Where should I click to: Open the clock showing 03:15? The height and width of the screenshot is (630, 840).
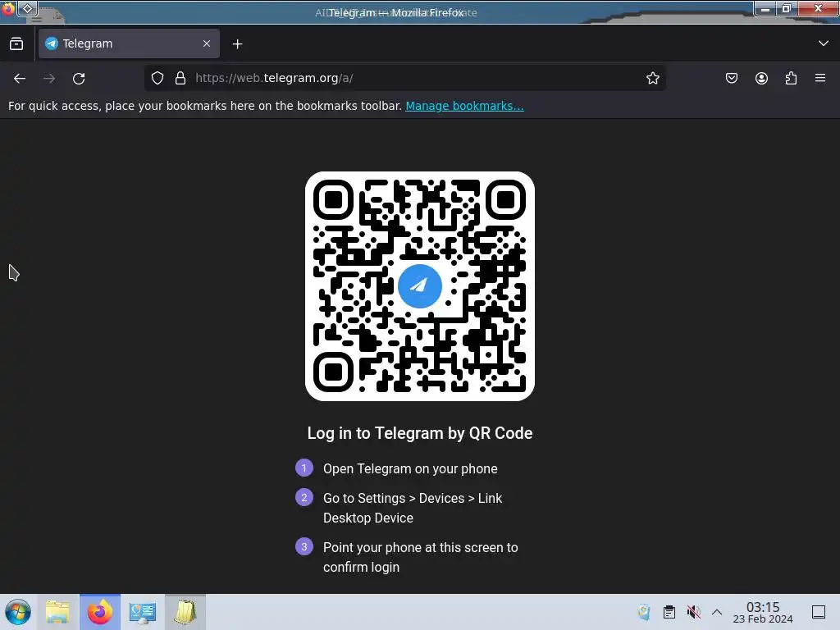763,612
